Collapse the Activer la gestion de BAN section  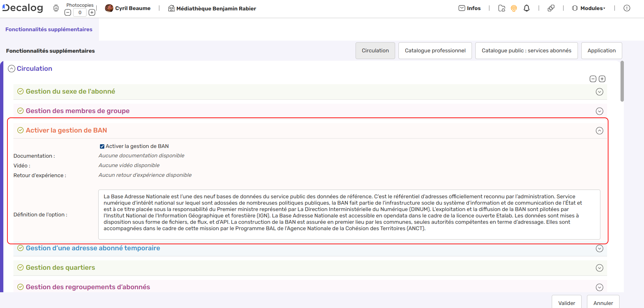599,131
